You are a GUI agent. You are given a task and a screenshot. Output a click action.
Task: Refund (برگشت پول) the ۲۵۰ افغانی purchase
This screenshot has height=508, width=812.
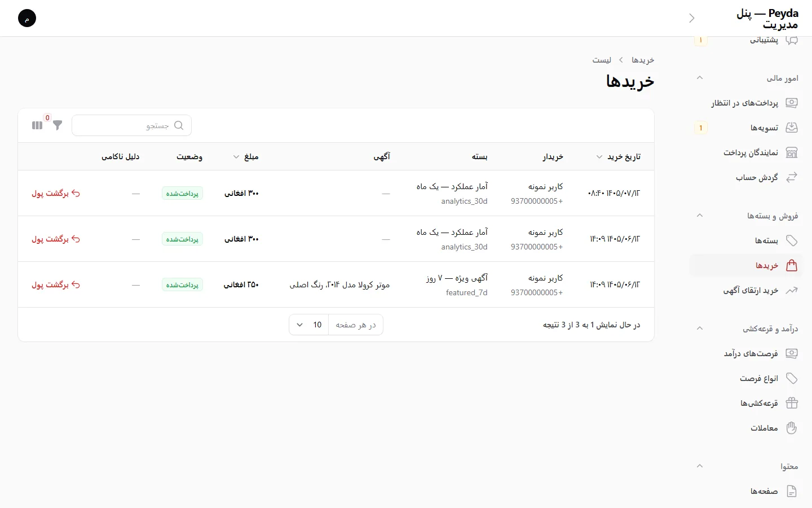56,284
